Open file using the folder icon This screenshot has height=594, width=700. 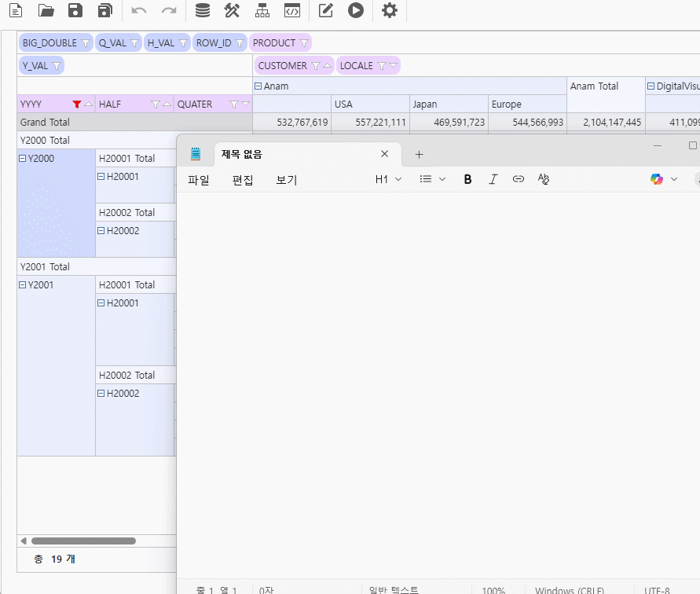(x=46, y=11)
